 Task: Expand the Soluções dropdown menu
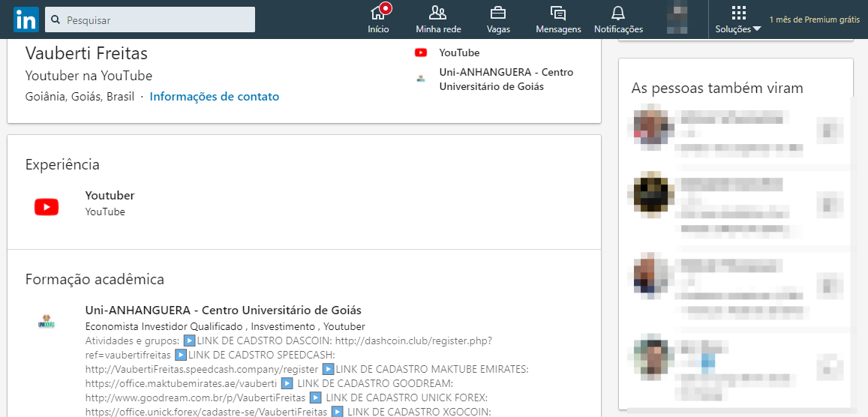tap(738, 19)
